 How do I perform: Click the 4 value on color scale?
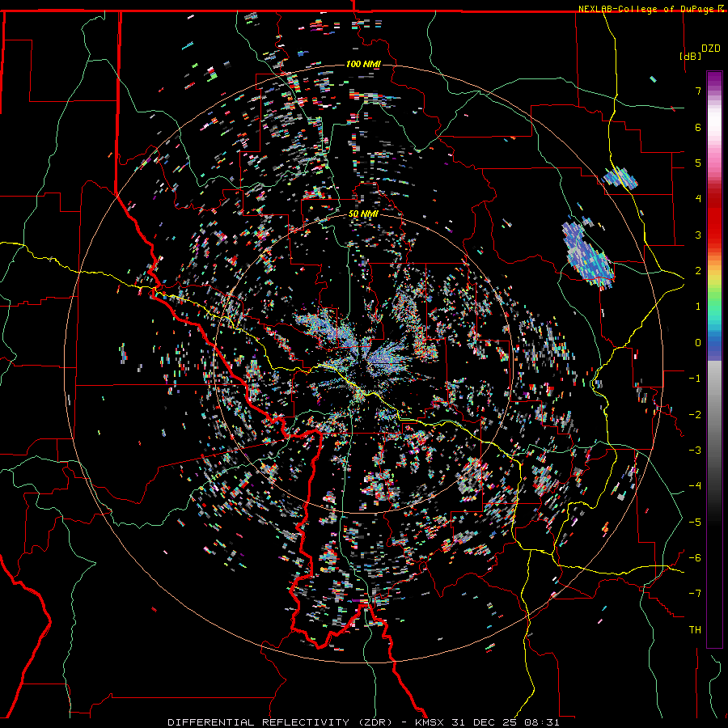(x=697, y=199)
